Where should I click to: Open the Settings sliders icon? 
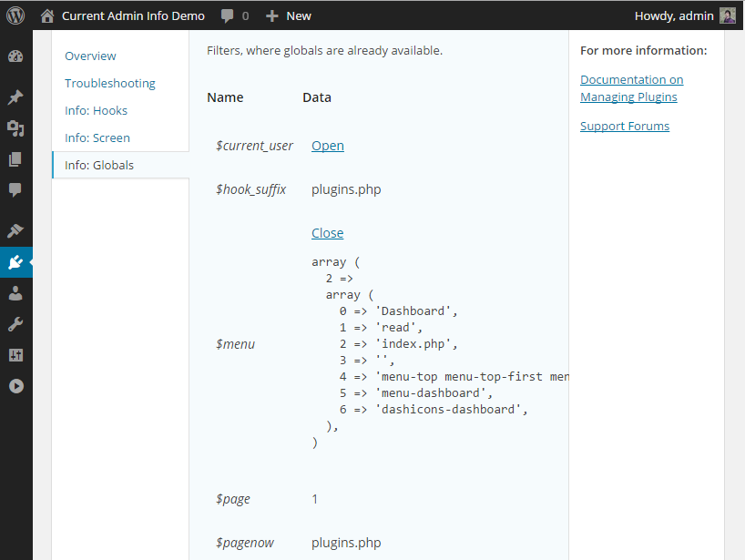(15, 355)
